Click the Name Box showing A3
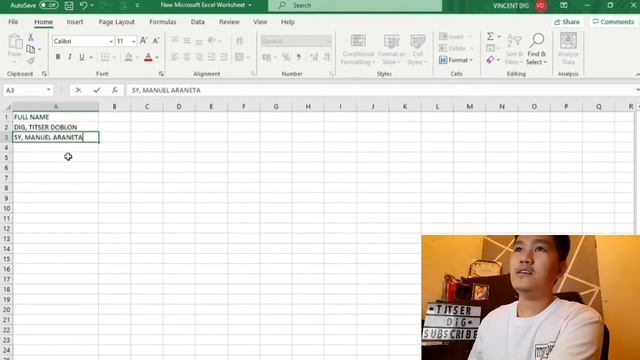 [x=28, y=90]
